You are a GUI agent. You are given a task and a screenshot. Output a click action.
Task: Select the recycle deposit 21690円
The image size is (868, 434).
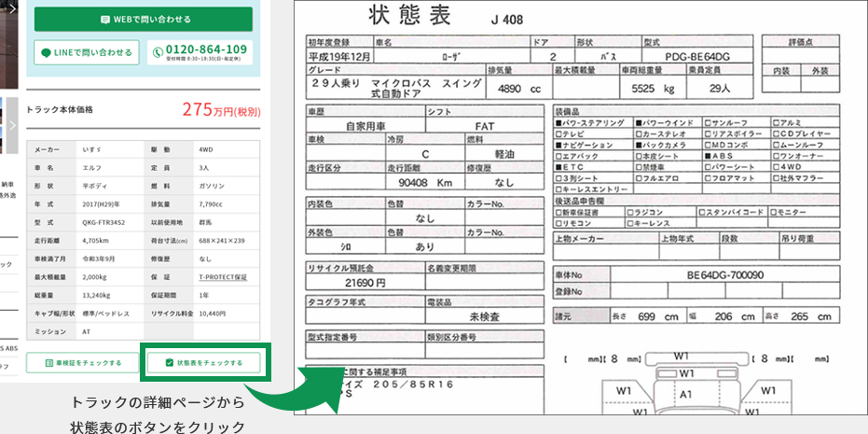click(365, 283)
